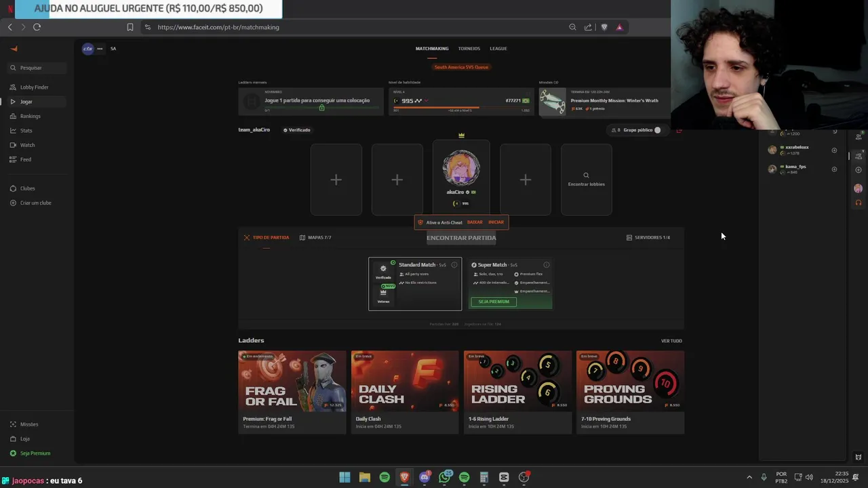868x488 pixels.
Task: Select the Tipo de Partida tab
Action: [267, 238]
